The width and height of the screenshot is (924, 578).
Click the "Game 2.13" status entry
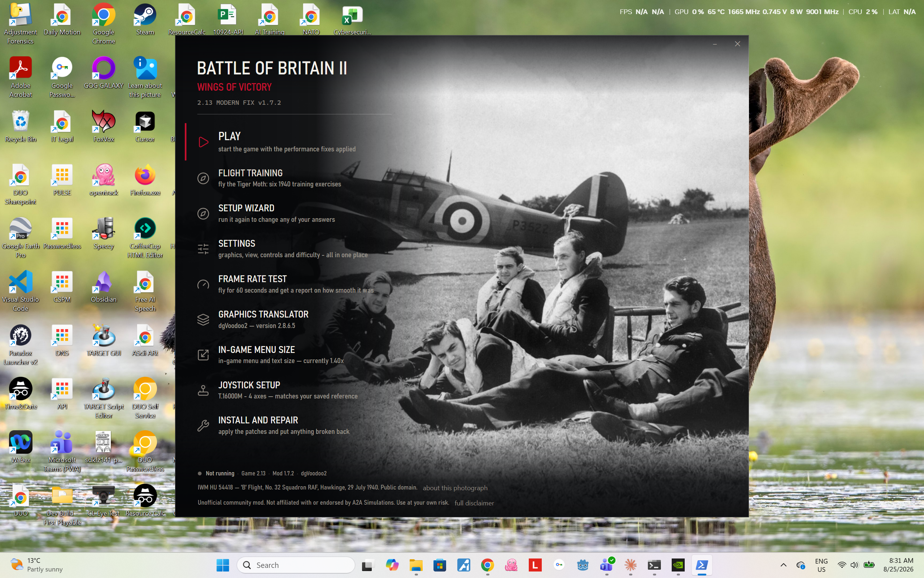pyautogui.click(x=253, y=473)
